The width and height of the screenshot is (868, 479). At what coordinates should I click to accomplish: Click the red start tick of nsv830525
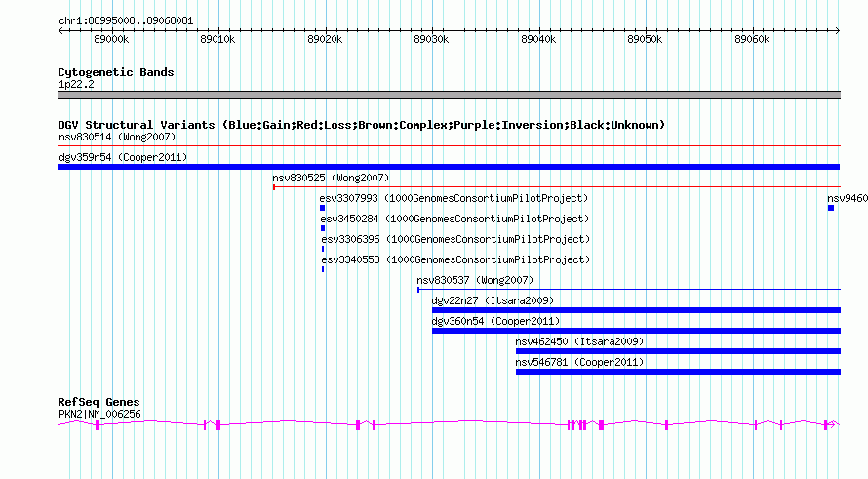tap(274, 187)
